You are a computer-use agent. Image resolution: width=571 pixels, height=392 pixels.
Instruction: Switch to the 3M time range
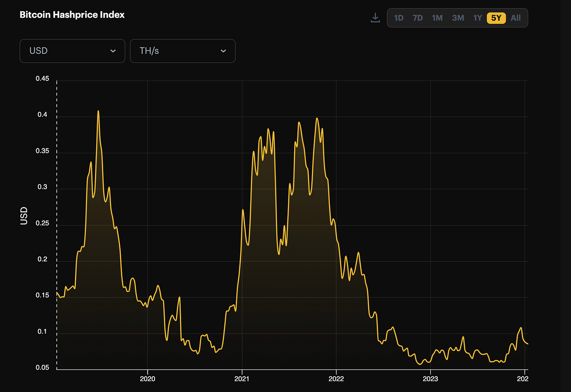458,18
